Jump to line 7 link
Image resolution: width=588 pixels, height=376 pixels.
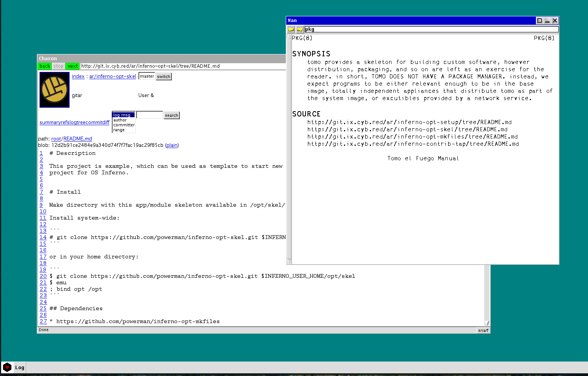tap(41, 192)
